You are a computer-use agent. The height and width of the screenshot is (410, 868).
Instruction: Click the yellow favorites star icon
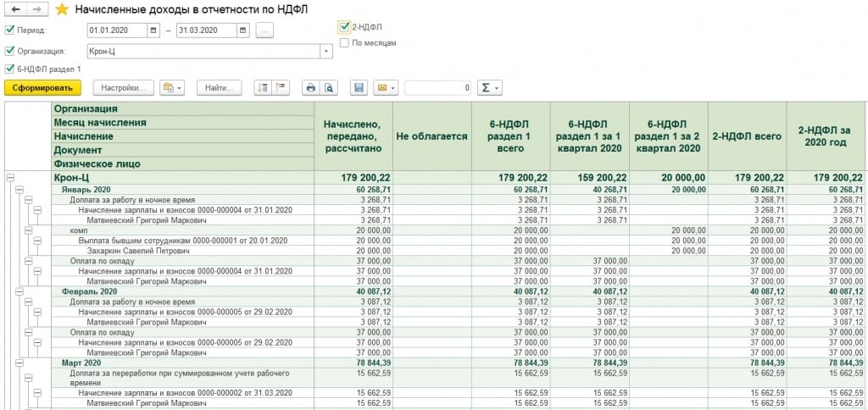tap(61, 9)
